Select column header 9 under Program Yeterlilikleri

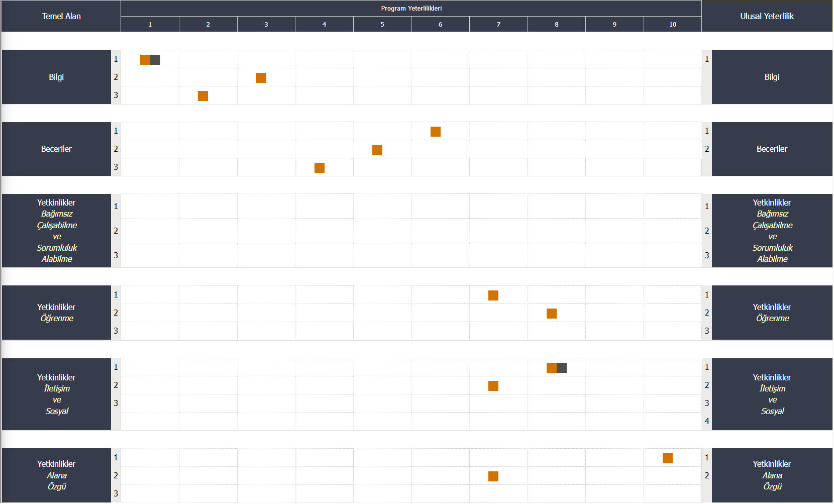614,24
